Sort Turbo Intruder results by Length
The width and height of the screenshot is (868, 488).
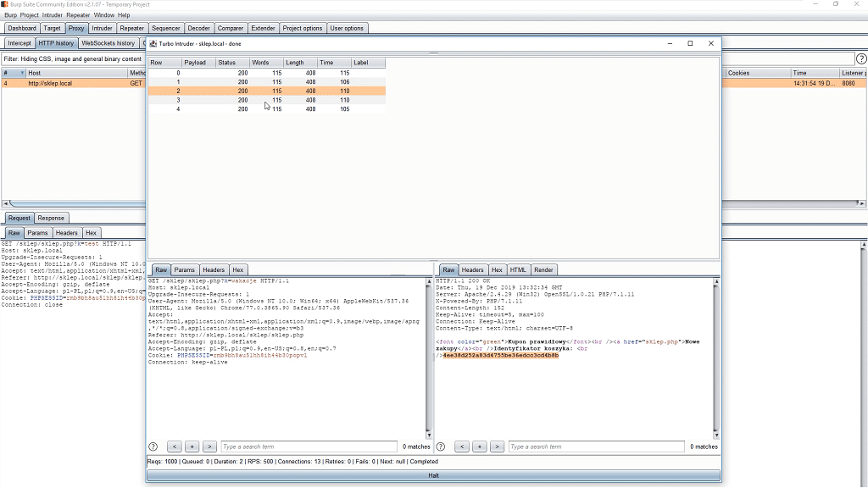coord(301,63)
